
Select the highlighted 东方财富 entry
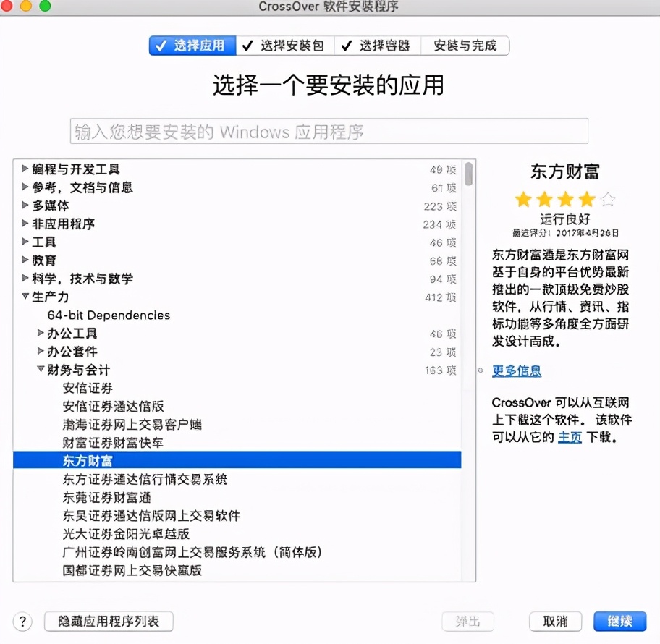[237, 460]
